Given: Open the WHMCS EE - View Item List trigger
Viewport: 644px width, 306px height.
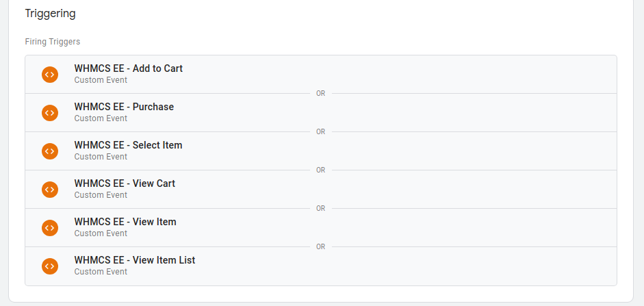Looking at the screenshot, I should [x=135, y=260].
